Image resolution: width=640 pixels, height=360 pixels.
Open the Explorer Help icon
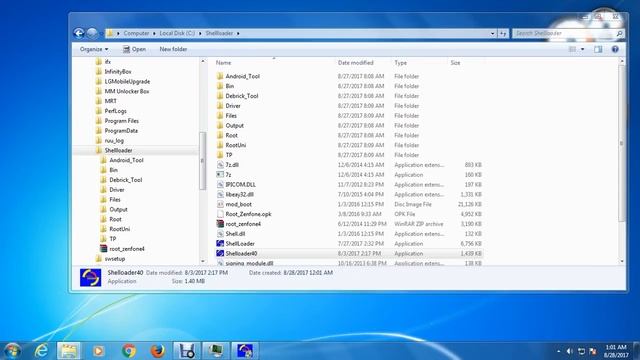[x=615, y=49]
